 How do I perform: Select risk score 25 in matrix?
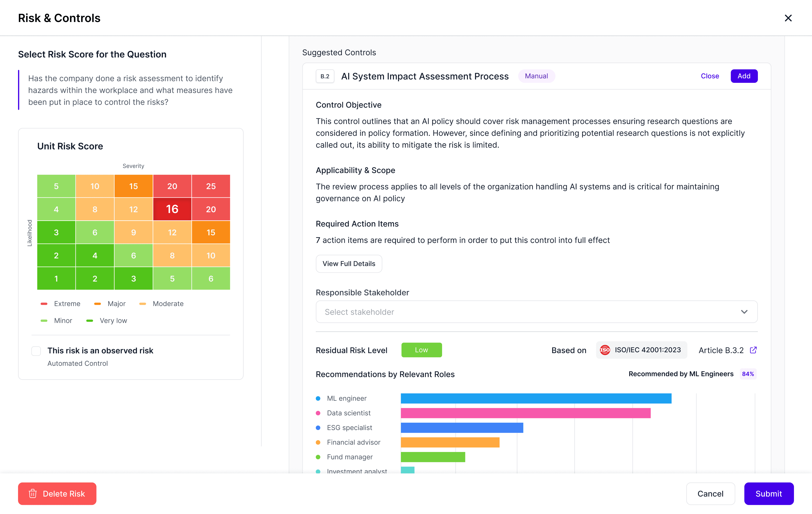click(211, 186)
